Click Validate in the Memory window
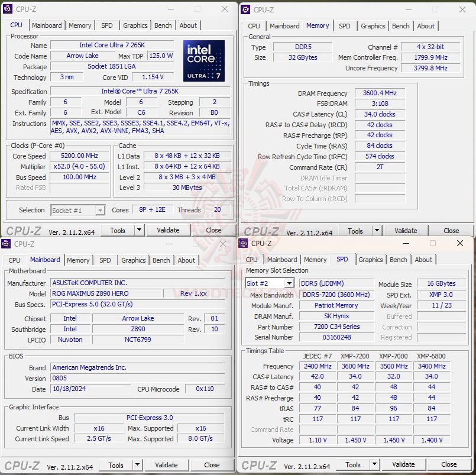 click(407, 230)
